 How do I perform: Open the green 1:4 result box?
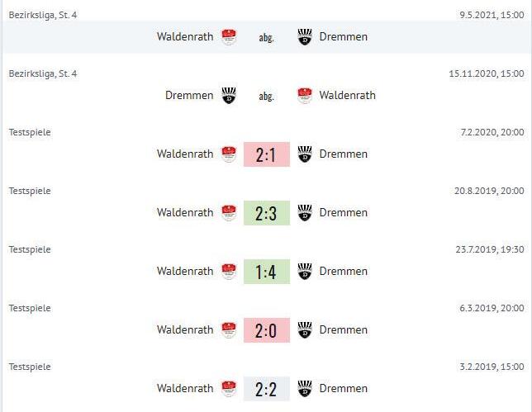tap(267, 272)
